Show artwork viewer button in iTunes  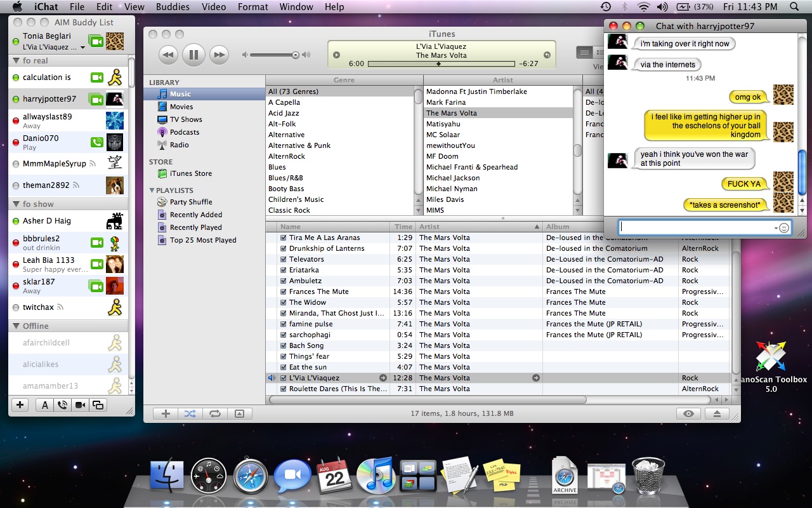click(x=239, y=413)
